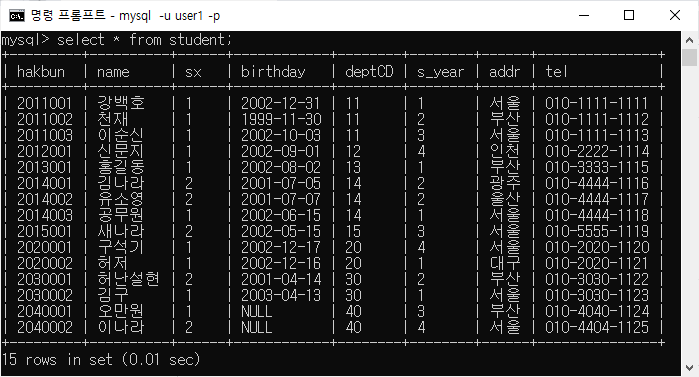Viewport: 699px width, 377px height.
Task: Click the name 유소영
Action: [121, 200]
